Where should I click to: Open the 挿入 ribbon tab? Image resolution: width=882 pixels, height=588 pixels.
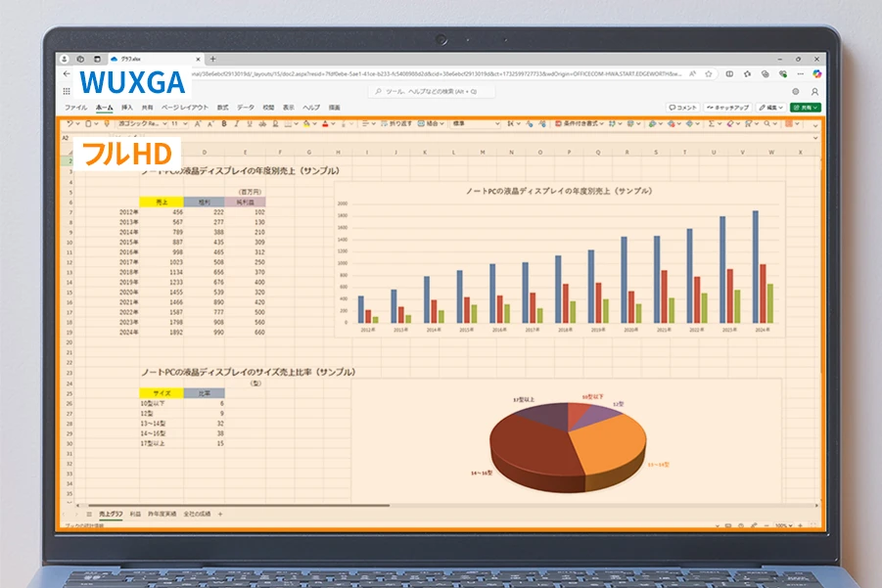point(127,107)
